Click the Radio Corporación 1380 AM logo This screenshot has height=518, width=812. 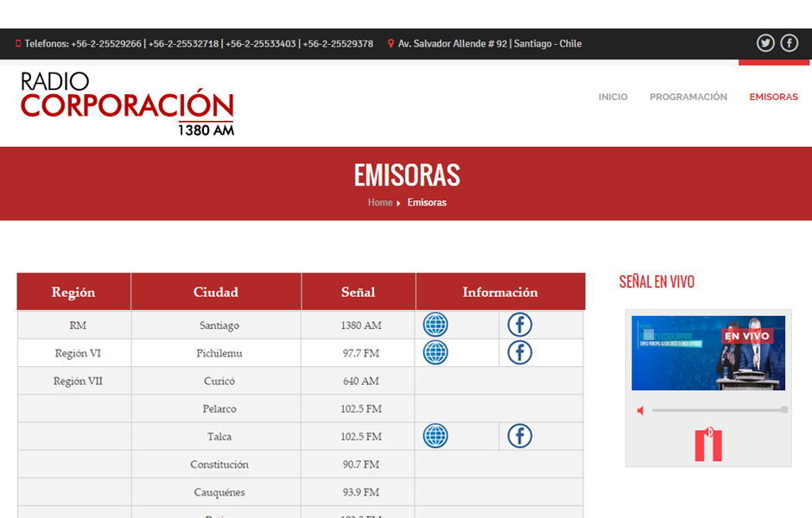tap(127, 104)
